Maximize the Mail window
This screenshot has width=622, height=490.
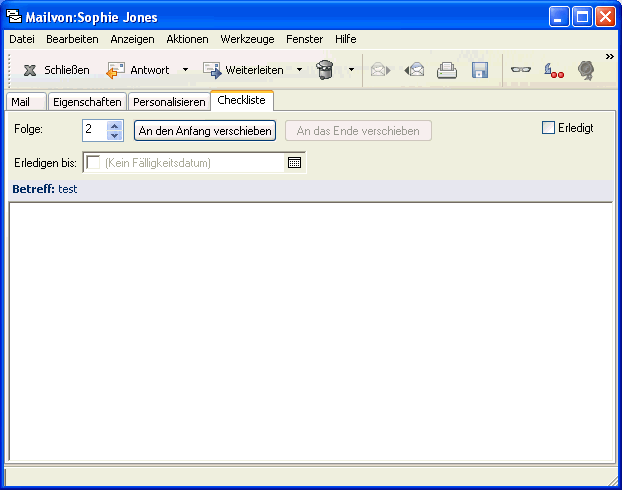pos(582,17)
